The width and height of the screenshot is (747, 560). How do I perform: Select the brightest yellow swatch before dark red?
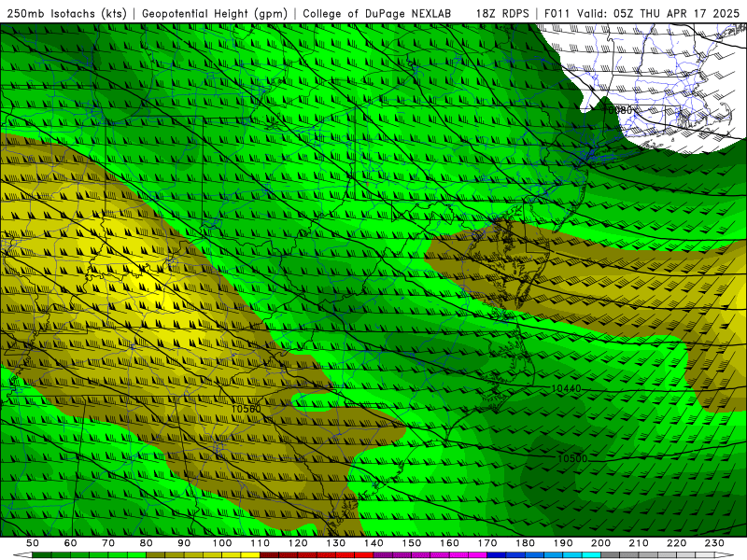[x=250, y=555]
